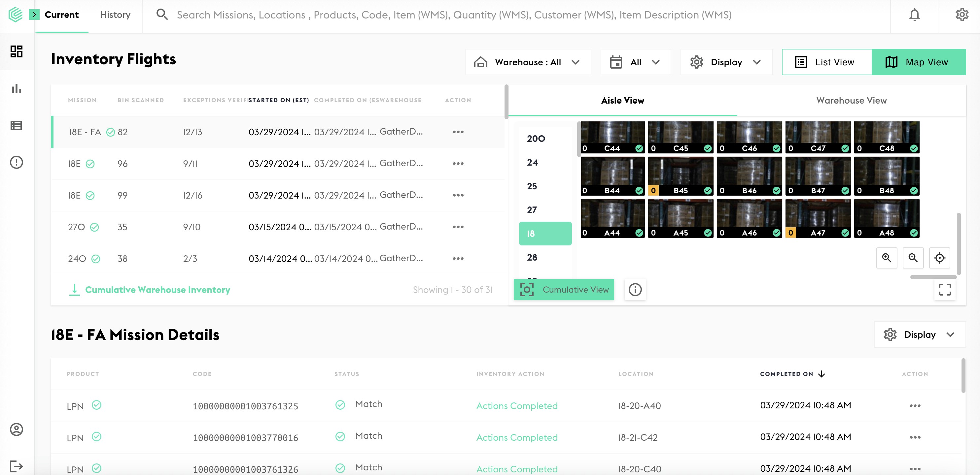Open the bar chart analytics sidebar icon
Image resolution: width=980 pixels, height=475 pixels.
click(17, 88)
